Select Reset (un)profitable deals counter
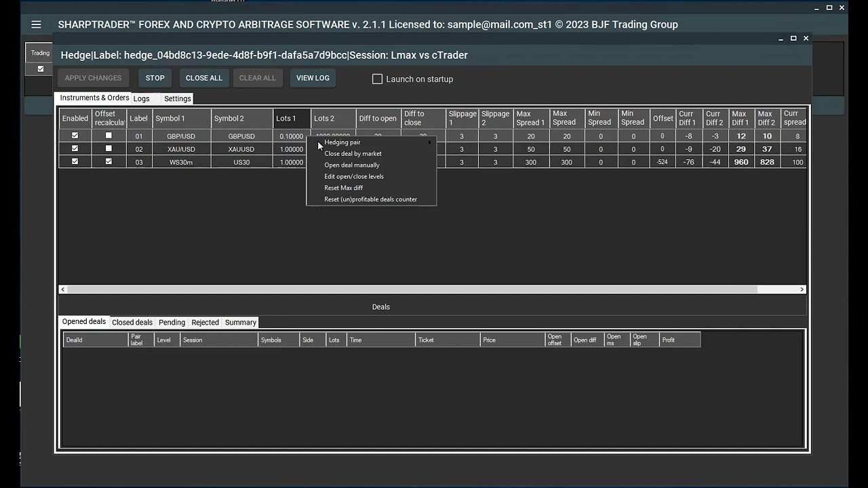The image size is (868, 488). pyautogui.click(x=372, y=199)
